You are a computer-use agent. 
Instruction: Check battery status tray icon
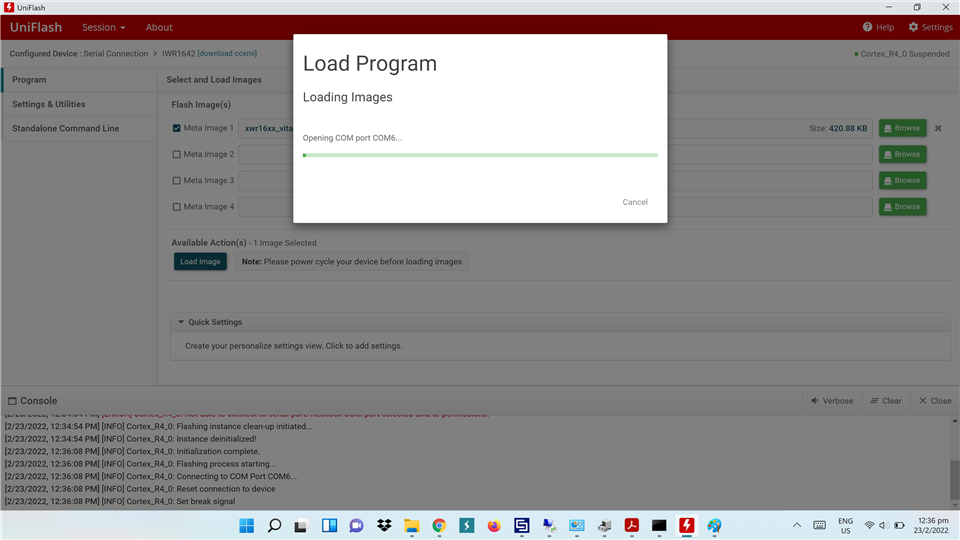(x=899, y=525)
